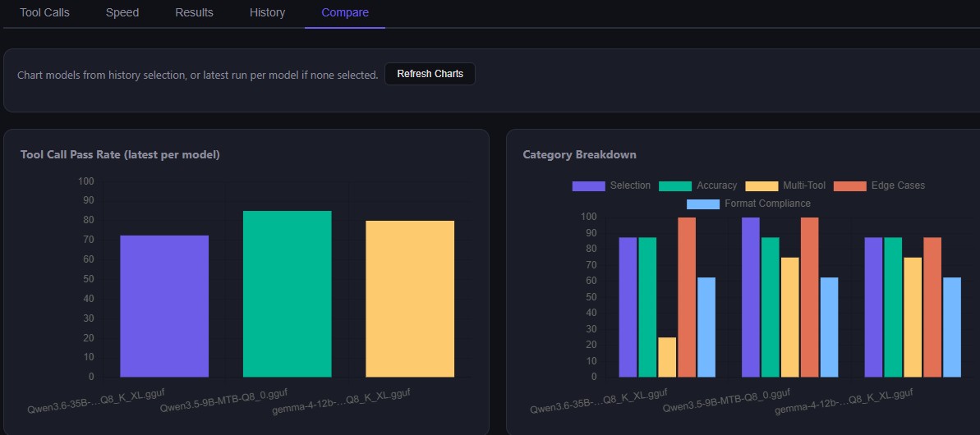Click the light blue Format Compliance swatch
The image size is (980, 435).
point(704,204)
